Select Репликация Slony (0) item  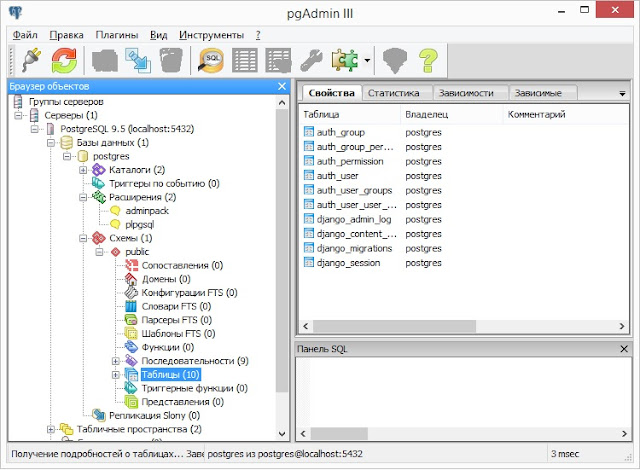[154, 415]
